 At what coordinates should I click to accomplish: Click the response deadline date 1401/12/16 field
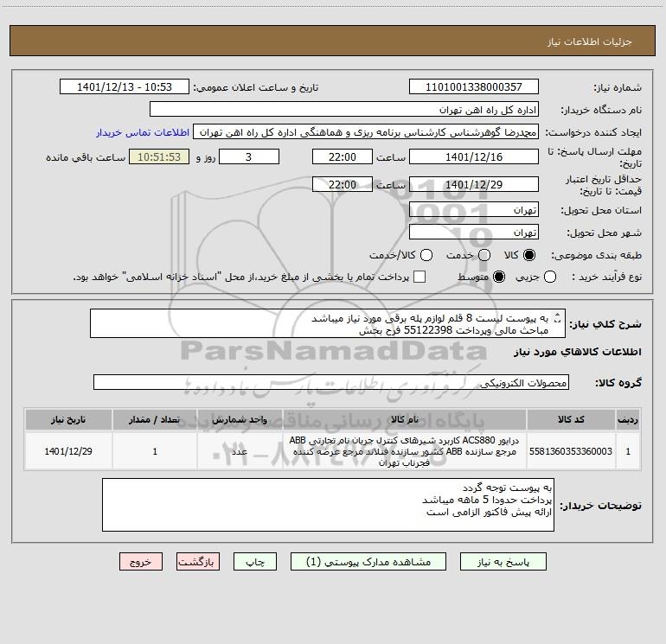[x=474, y=157]
